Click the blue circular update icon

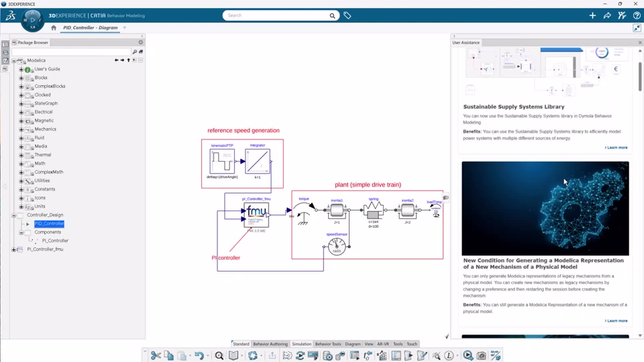click(253, 355)
